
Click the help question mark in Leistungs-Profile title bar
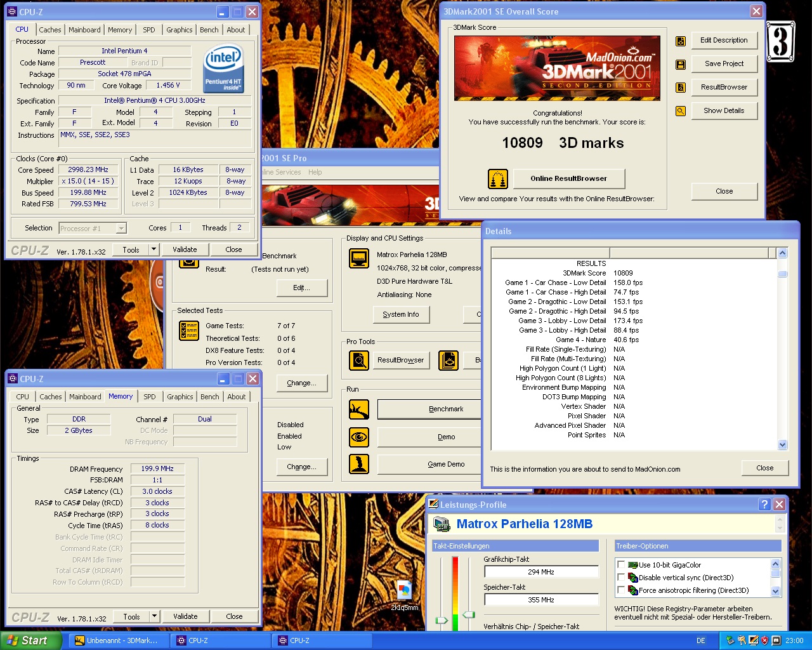coord(764,504)
